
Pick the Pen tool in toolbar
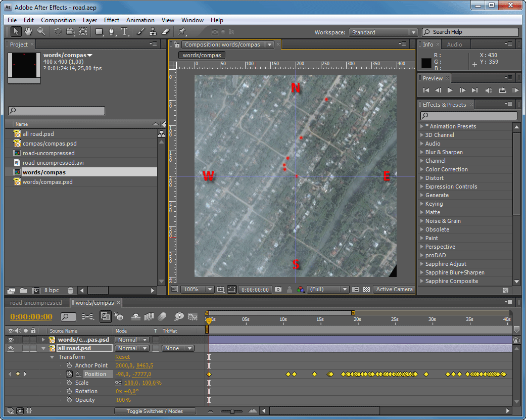(x=112, y=32)
